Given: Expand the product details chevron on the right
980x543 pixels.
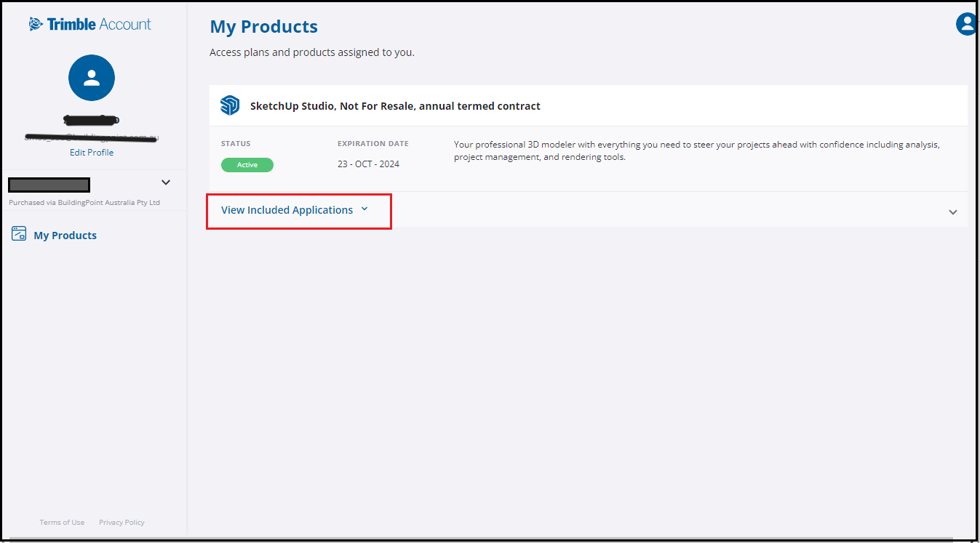Looking at the screenshot, I should tap(952, 212).
